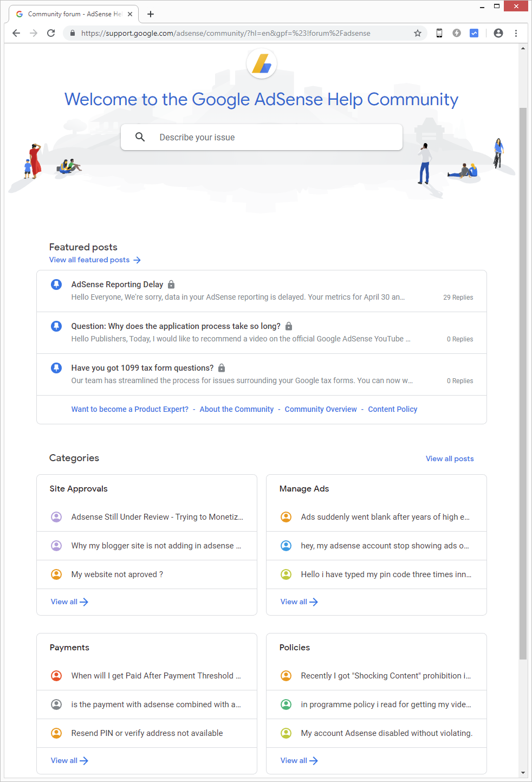Click the blue checkmark extension icon

pyautogui.click(x=474, y=33)
